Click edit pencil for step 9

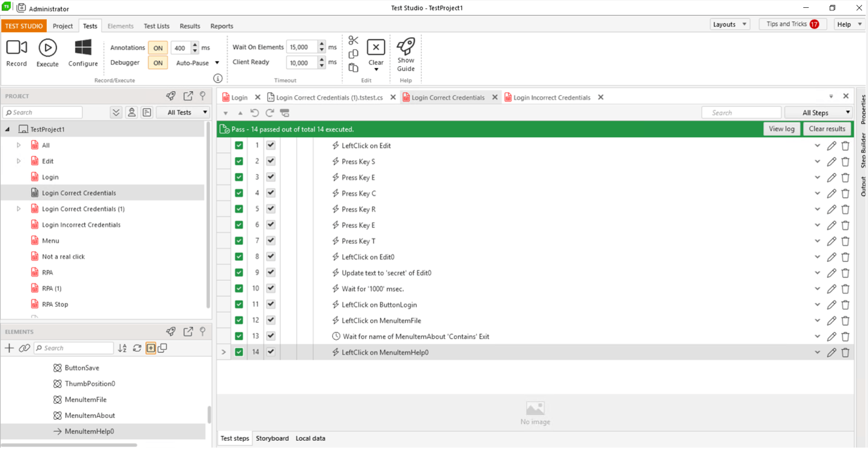pos(832,273)
